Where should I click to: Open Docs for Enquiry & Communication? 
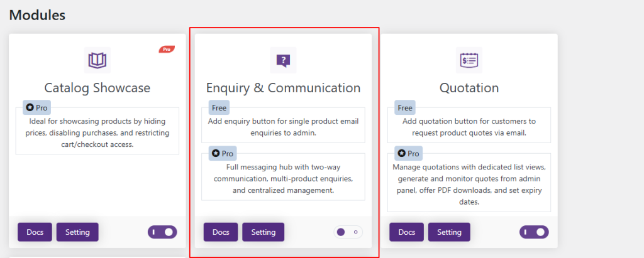(221, 232)
